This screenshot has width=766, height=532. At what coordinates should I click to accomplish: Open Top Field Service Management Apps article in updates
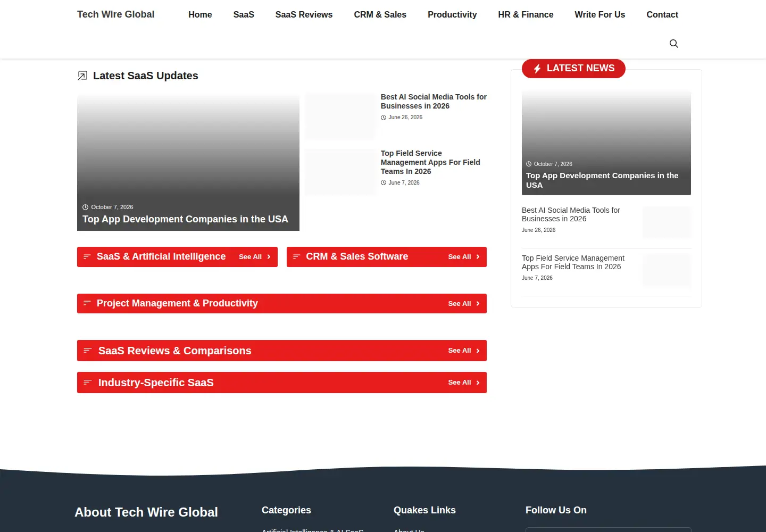(x=430, y=162)
